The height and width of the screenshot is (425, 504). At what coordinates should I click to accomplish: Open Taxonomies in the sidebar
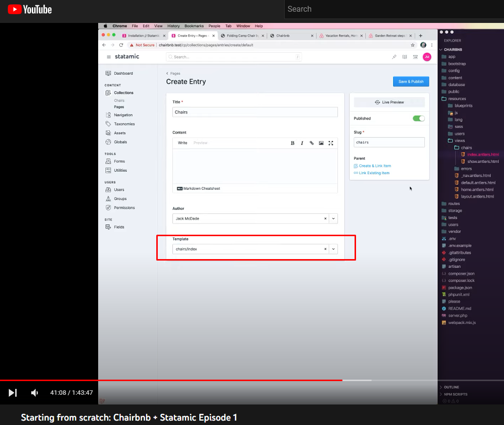tap(120, 124)
